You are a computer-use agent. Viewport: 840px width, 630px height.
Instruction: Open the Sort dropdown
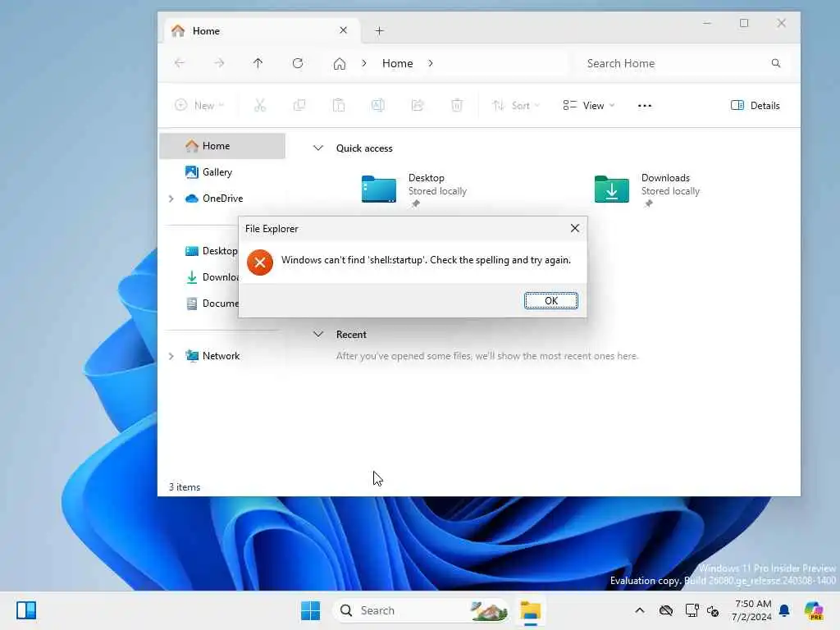(516, 106)
